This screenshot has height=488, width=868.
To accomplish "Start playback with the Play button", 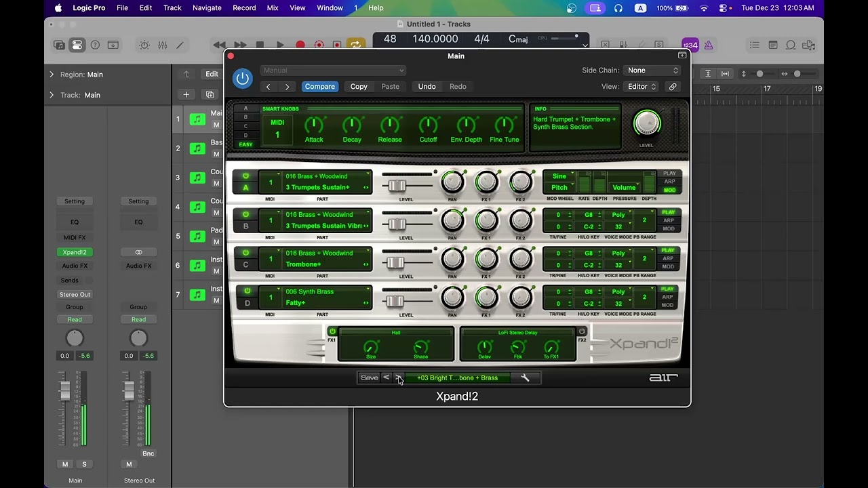I will pyautogui.click(x=280, y=45).
